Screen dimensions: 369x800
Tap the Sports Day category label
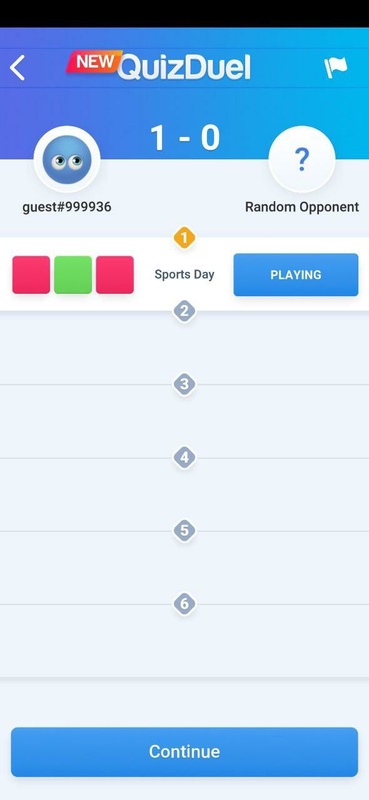184,274
